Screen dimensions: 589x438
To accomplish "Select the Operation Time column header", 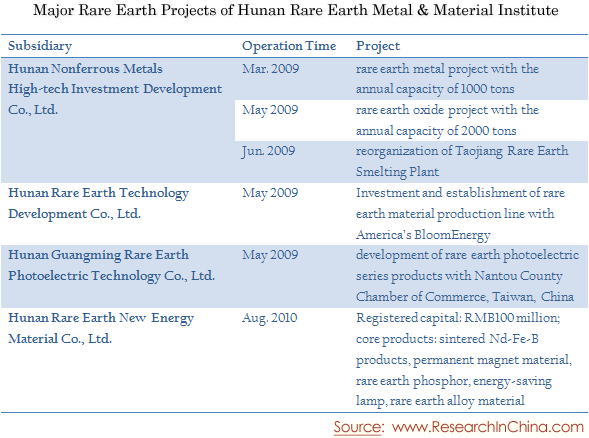I will point(289,46).
